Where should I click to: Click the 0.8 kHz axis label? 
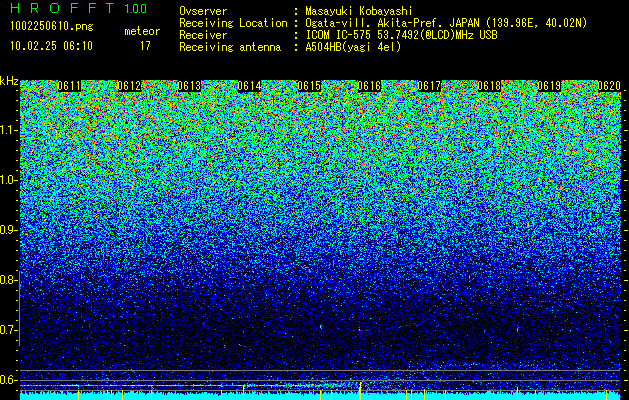9,280
